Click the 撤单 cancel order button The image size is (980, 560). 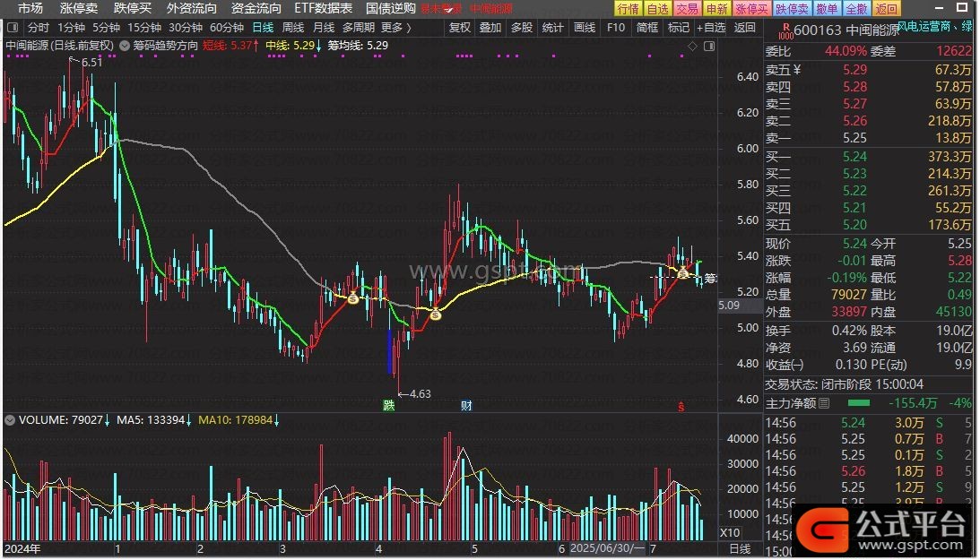(x=827, y=9)
